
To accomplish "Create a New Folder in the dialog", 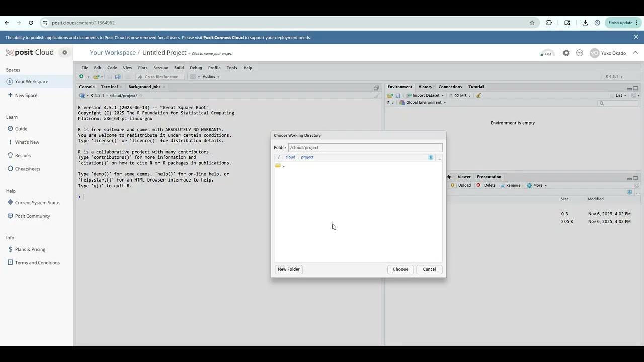I will (289, 269).
